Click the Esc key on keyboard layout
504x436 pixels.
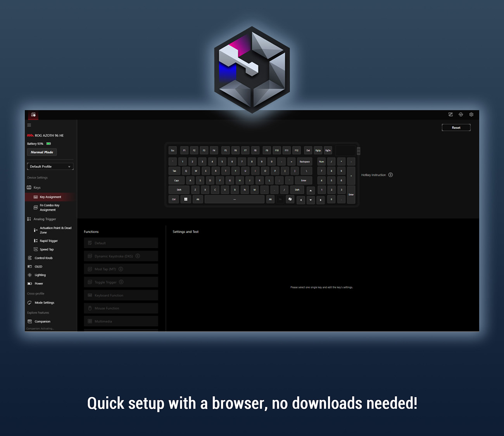coord(173,151)
